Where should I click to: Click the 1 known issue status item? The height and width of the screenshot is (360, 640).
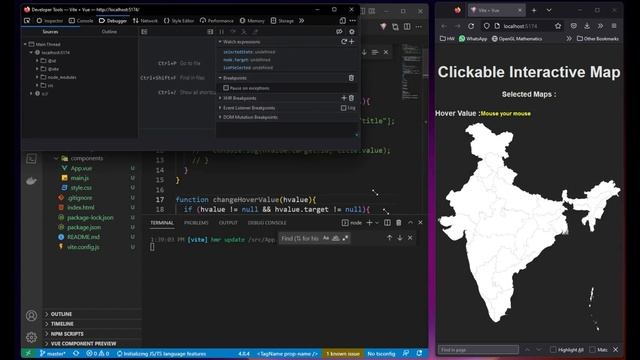click(x=343, y=353)
